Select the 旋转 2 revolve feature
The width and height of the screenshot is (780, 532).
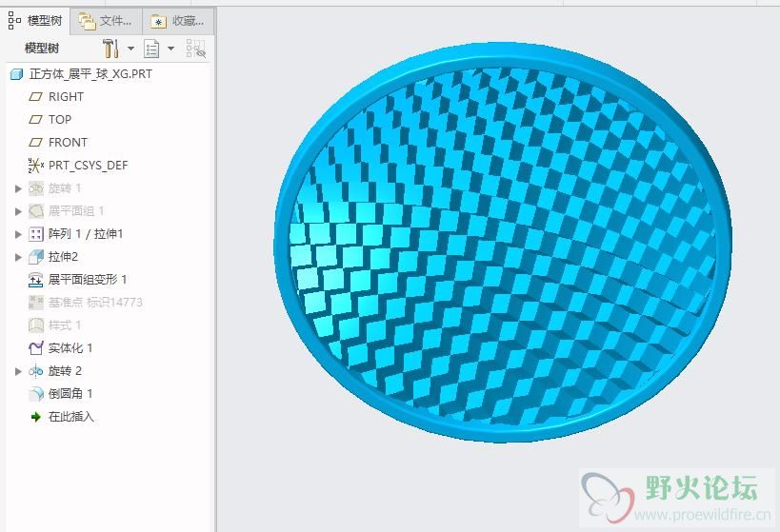65,371
